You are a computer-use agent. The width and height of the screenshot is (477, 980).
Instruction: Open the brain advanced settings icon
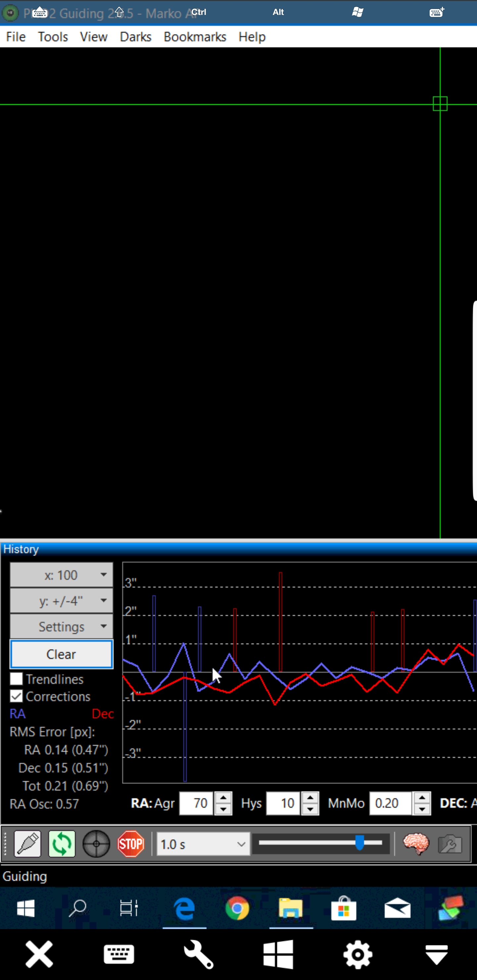(416, 844)
